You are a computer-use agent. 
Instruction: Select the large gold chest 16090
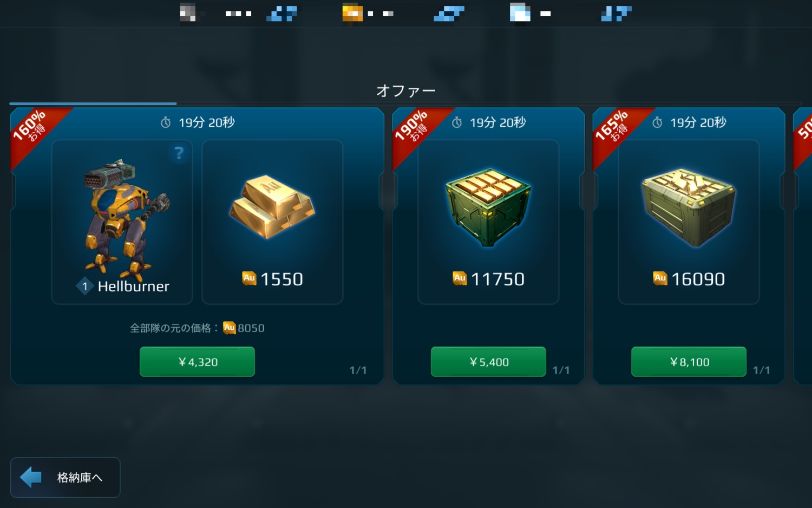[x=689, y=222]
